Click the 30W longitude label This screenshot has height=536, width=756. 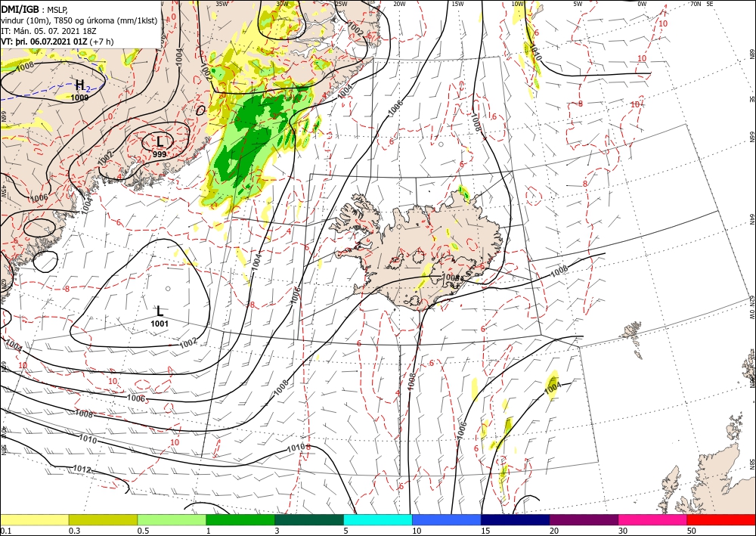(282, 4)
